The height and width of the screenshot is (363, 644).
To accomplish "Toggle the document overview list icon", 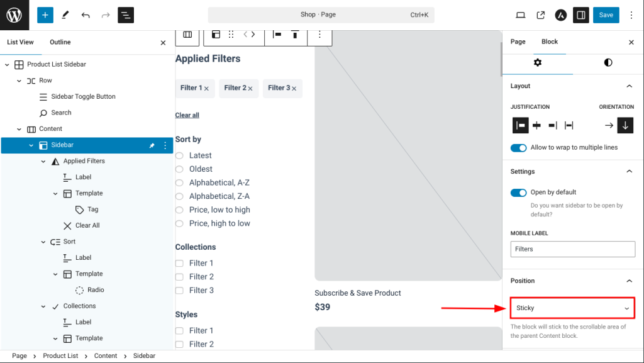I will point(126,15).
